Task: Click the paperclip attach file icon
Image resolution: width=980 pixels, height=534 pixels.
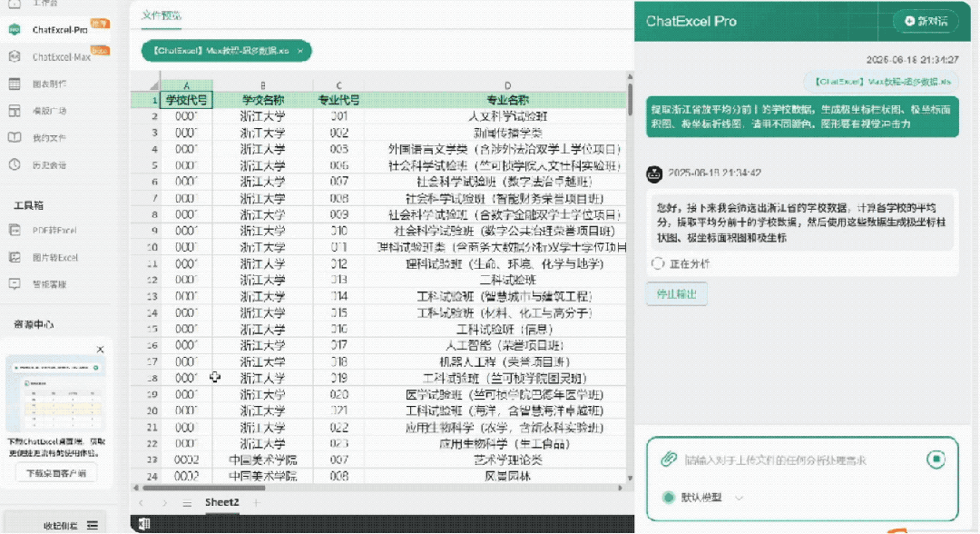Action: [669, 459]
